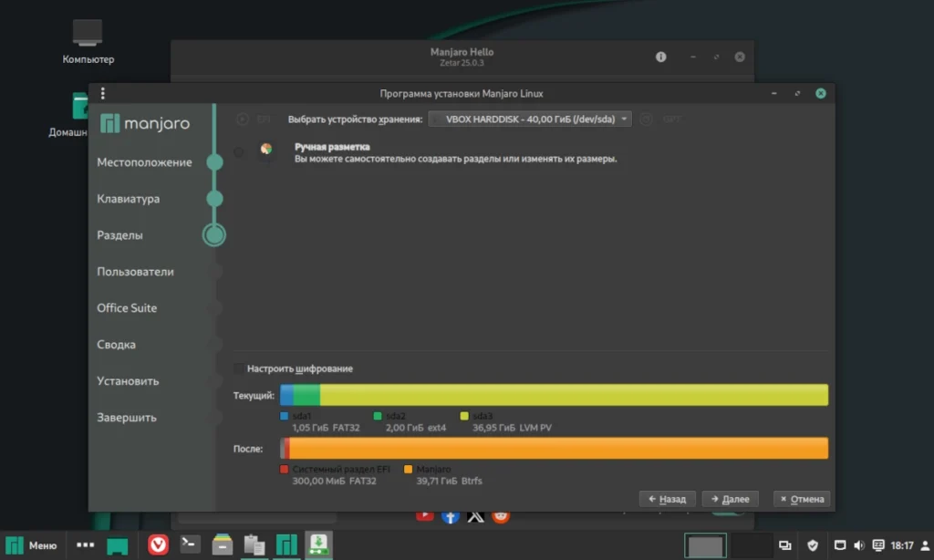
Task: Select the Пользователи step in the sidebar
Action: [x=135, y=272]
